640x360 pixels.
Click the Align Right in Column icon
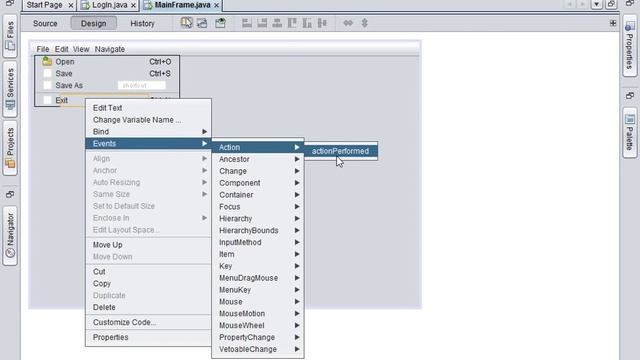point(262,23)
